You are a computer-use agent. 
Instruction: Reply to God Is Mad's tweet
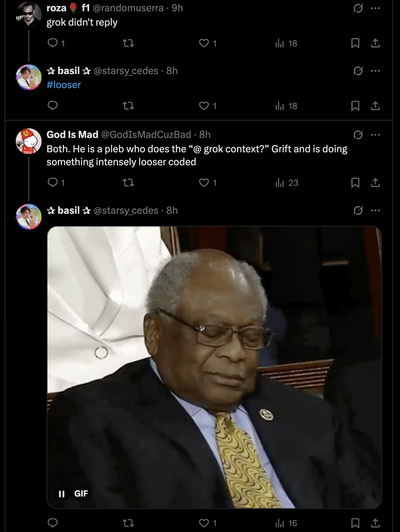tap(53, 183)
